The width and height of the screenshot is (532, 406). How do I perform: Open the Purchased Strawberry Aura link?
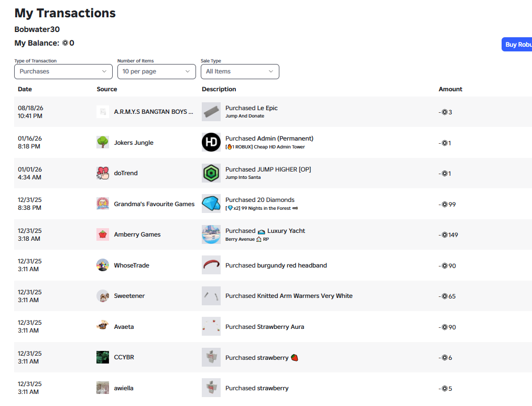(x=265, y=327)
